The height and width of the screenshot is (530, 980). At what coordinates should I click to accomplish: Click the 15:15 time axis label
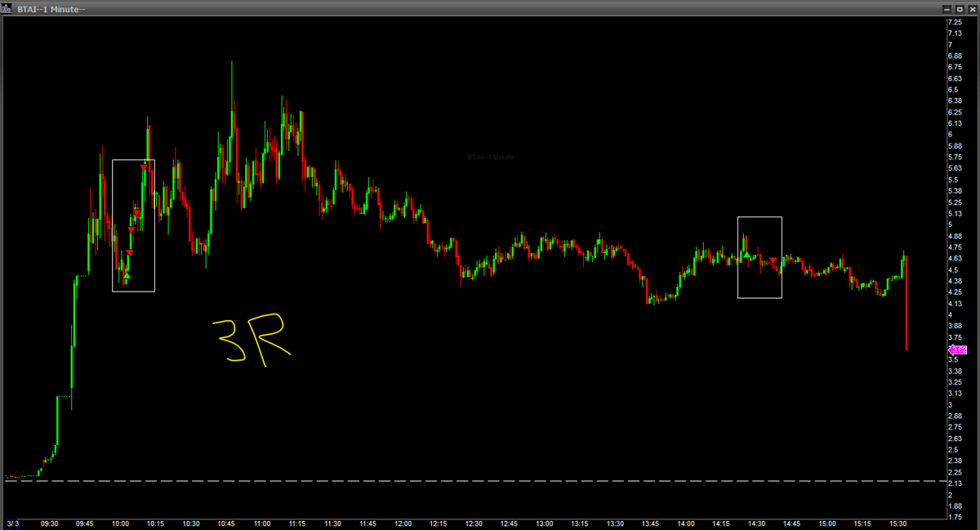(862, 523)
